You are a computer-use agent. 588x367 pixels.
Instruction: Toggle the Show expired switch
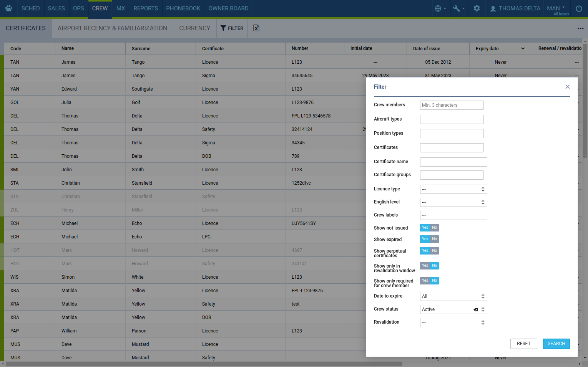(x=429, y=239)
